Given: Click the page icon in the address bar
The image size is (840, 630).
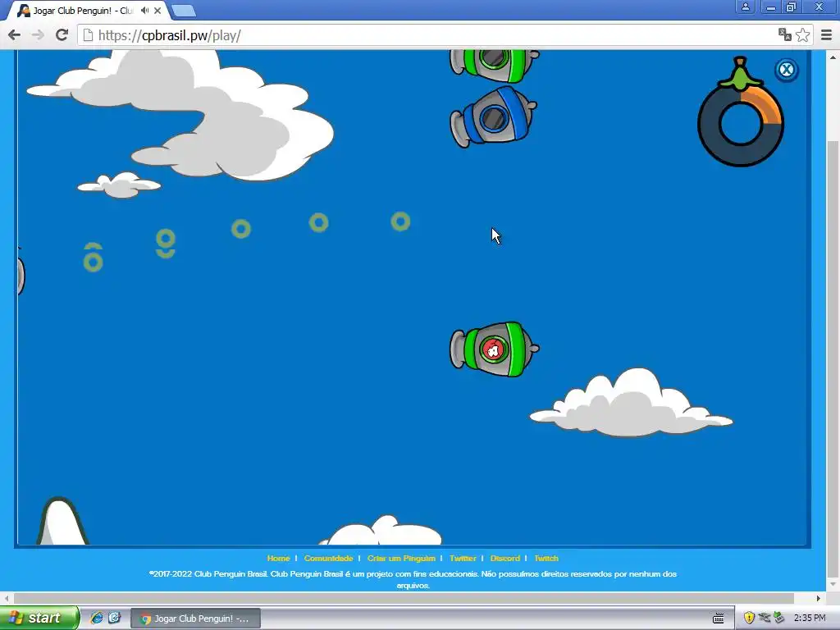Looking at the screenshot, I should click(88, 35).
